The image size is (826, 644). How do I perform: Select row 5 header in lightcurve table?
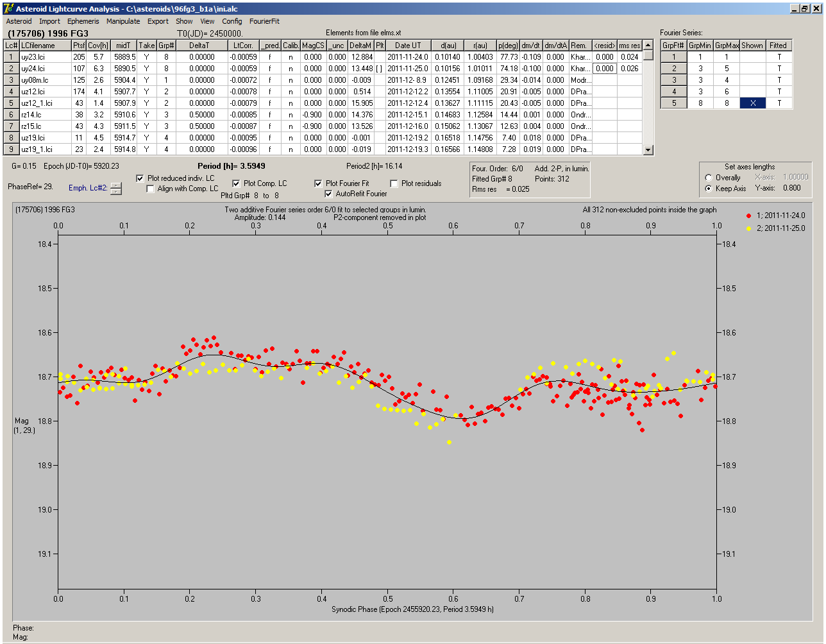[12, 103]
